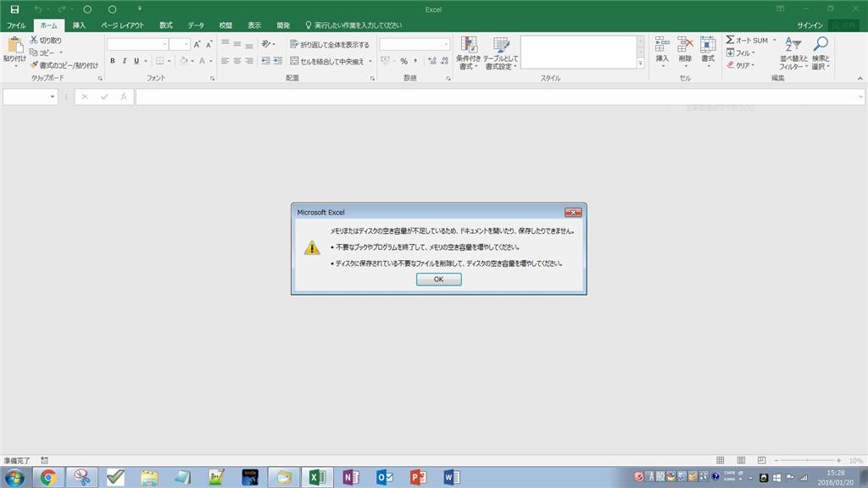Image resolution: width=868 pixels, height=488 pixels.
Task: Click the zoom slider in the status bar
Action: [x=807, y=460]
